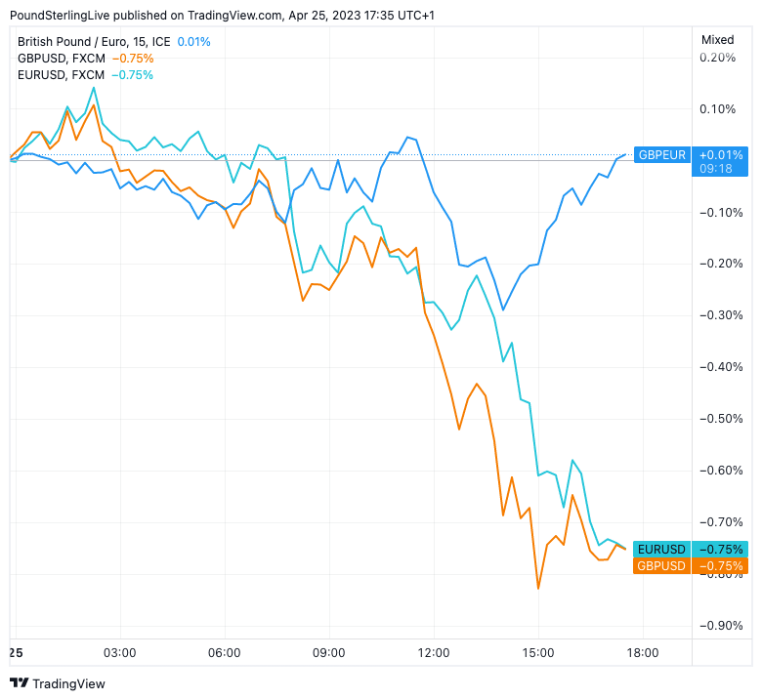
Task: Select the EURUSD price label tag
Action: click(661, 549)
